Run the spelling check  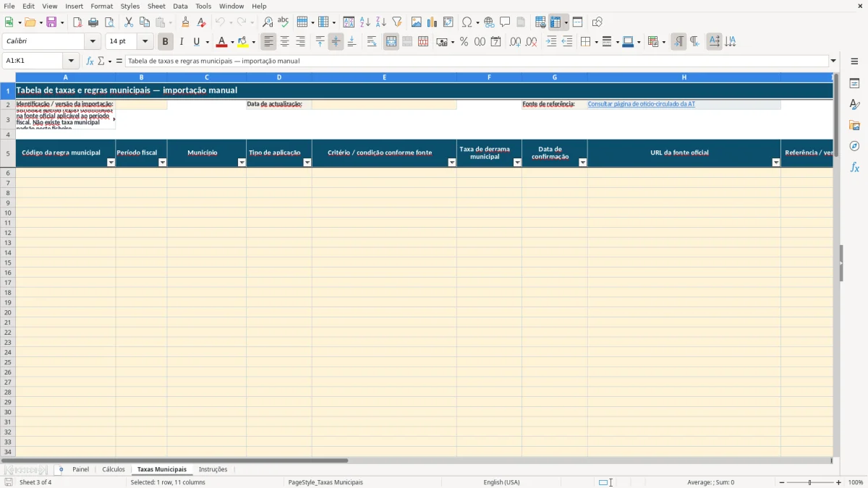point(284,22)
